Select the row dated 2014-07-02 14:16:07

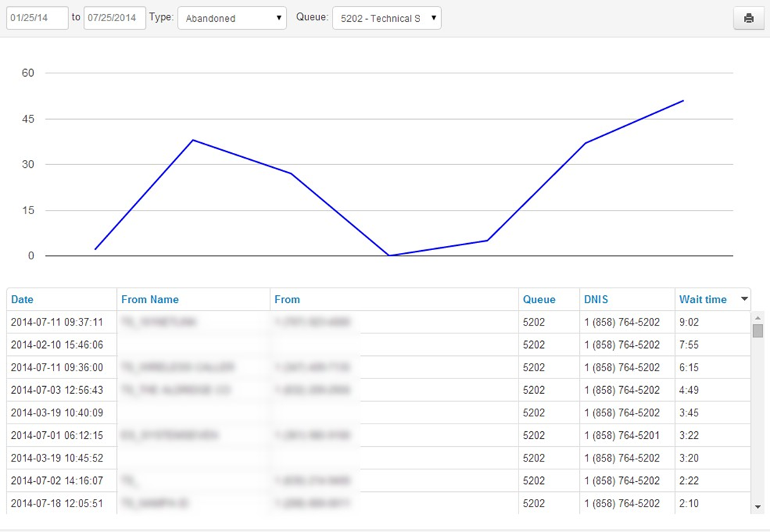click(378, 481)
